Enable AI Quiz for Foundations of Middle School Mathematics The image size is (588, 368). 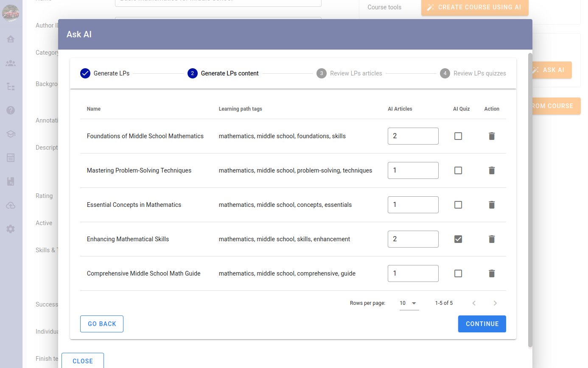(458, 136)
